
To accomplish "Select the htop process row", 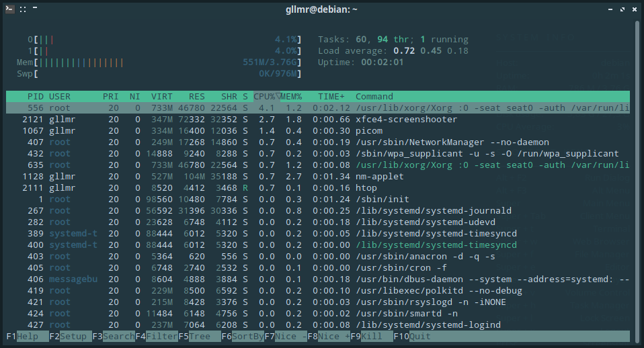I will coord(318,188).
